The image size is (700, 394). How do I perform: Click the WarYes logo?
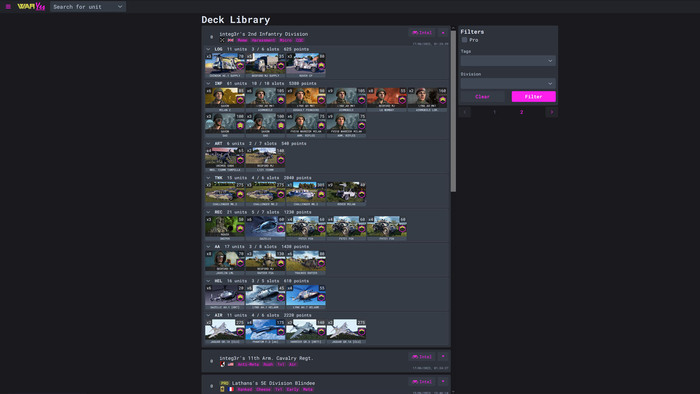point(31,6)
